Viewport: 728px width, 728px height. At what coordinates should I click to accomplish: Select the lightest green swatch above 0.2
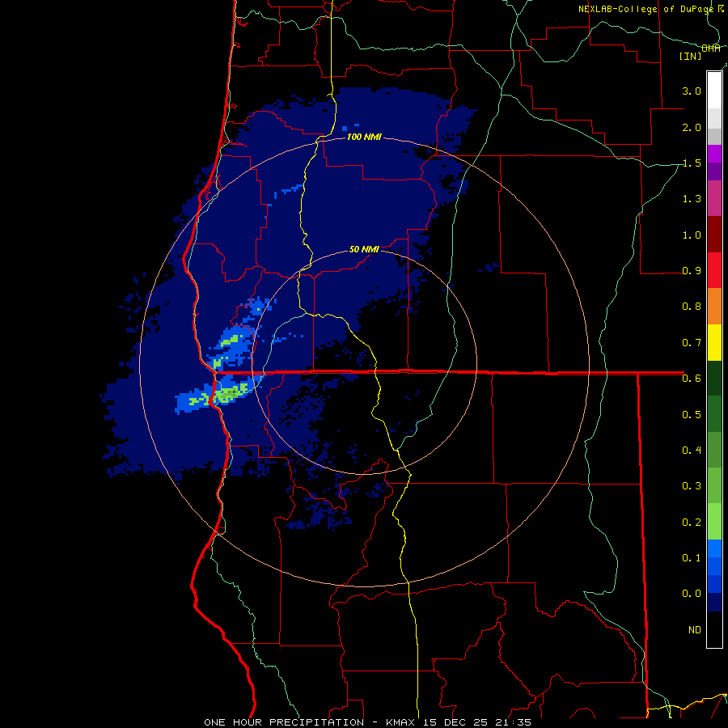pyautogui.click(x=714, y=522)
